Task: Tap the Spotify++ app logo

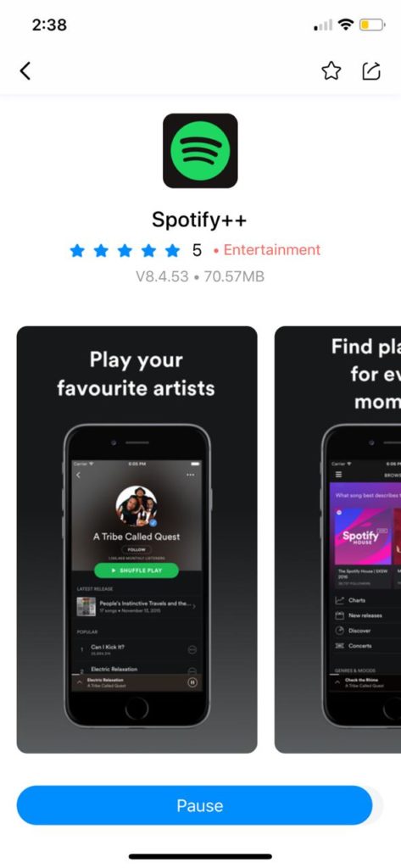Action: pos(200,151)
